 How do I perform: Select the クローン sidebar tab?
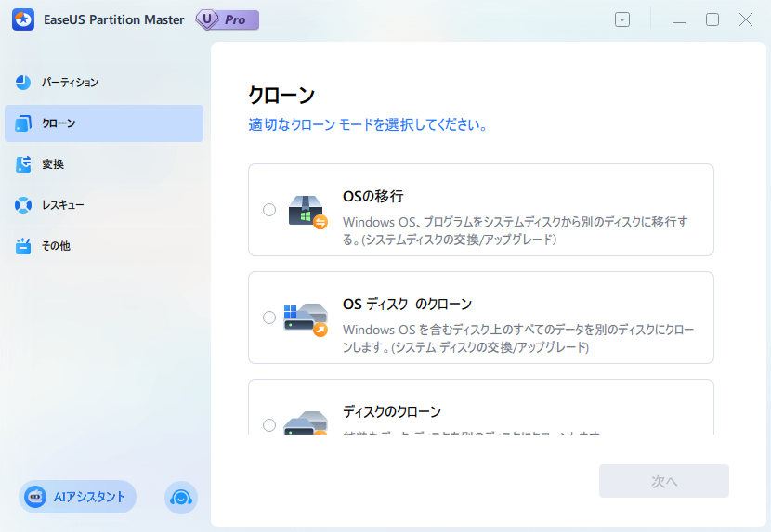tap(104, 123)
